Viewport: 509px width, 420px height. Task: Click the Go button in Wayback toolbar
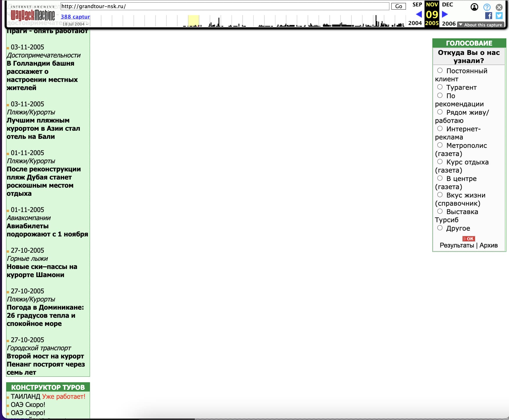point(398,6)
